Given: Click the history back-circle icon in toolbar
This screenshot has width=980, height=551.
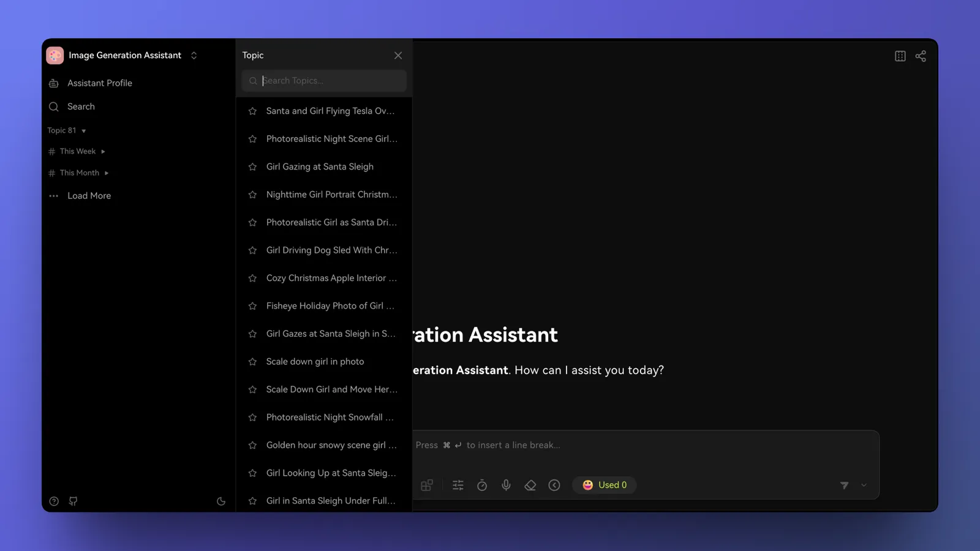Looking at the screenshot, I should tap(554, 484).
